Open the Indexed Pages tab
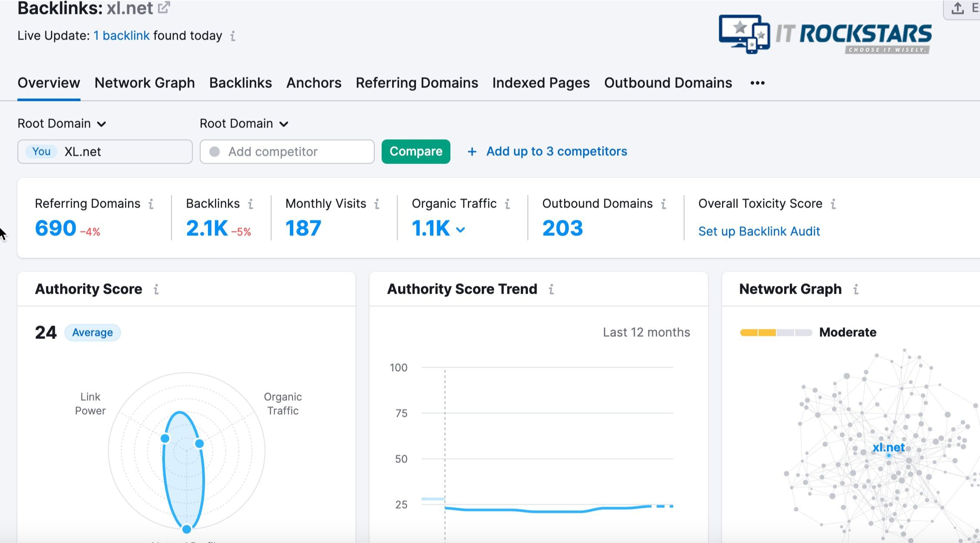The image size is (980, 543). (541, 83)
